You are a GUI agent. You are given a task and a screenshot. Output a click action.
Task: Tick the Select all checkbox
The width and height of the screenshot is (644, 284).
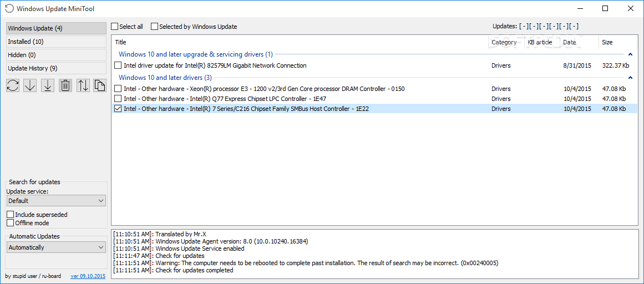click(x=115, y=26)
